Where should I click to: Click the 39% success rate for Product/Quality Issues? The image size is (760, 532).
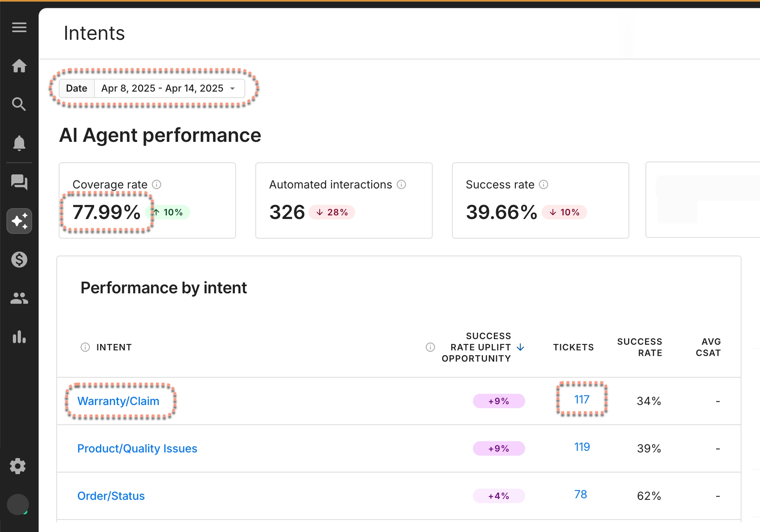[x=649, y=448]
